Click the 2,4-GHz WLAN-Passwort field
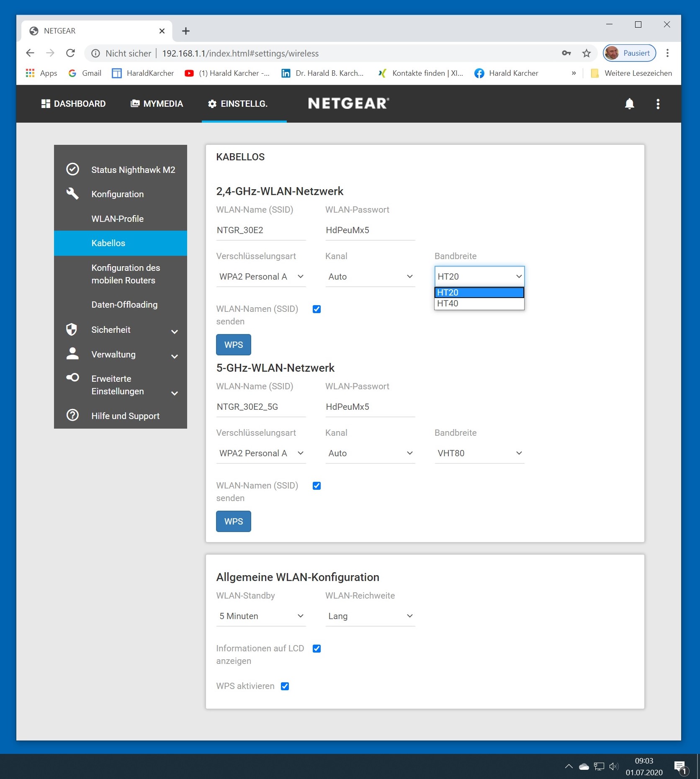 (x=370, y=230)
